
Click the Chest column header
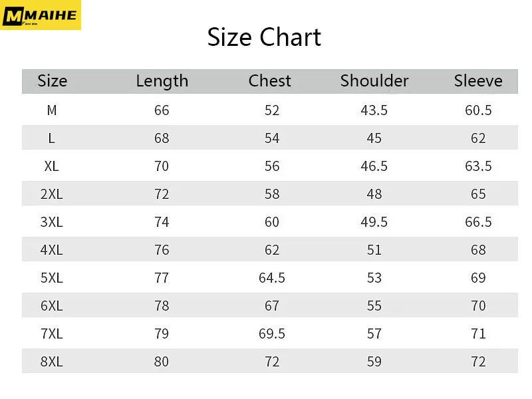point(270,80)
